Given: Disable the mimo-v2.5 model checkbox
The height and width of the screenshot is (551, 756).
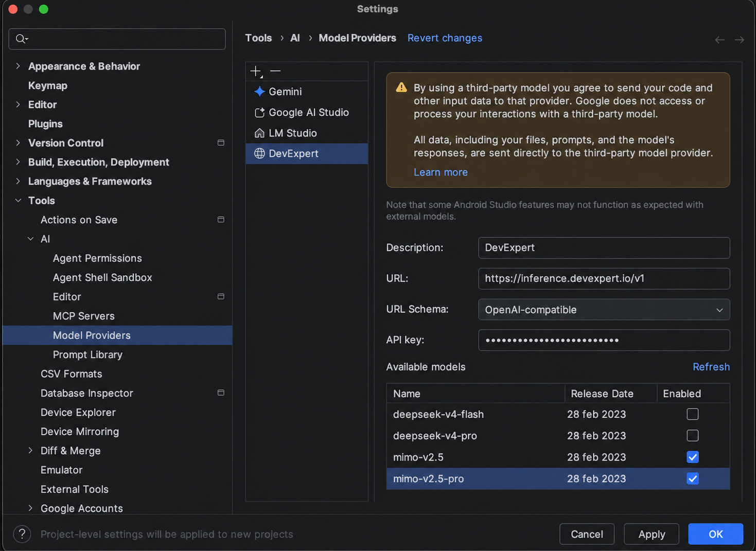Looking at the screenshot, I should [x=693, y=457].
